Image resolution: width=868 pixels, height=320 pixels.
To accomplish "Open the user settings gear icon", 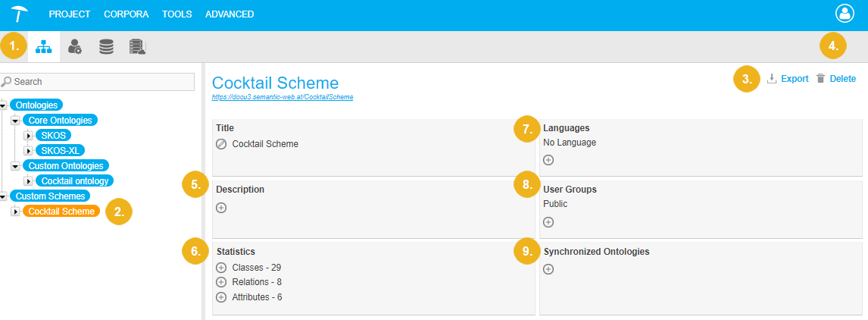I will 75,47.
